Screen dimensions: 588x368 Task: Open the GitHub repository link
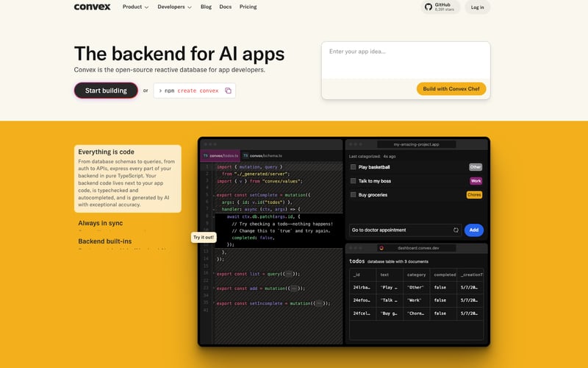440,7
